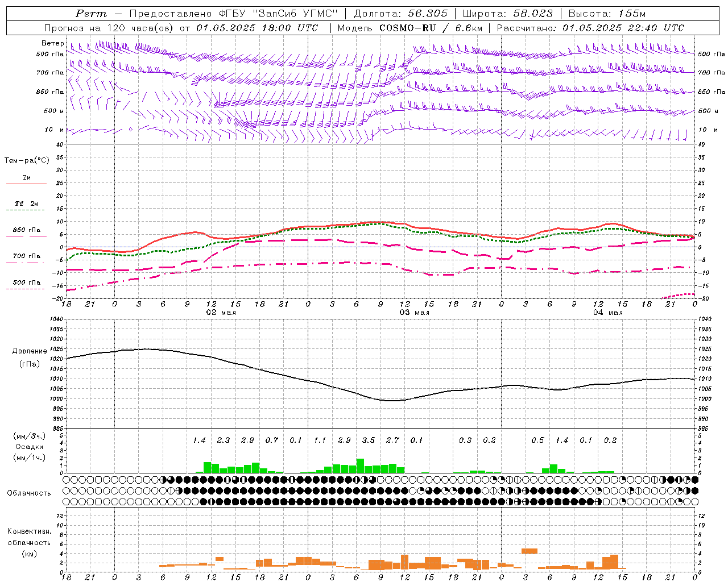Click the 3-hour precipitation value "0.7"
The image size is (728, 582).
(272, 440)
